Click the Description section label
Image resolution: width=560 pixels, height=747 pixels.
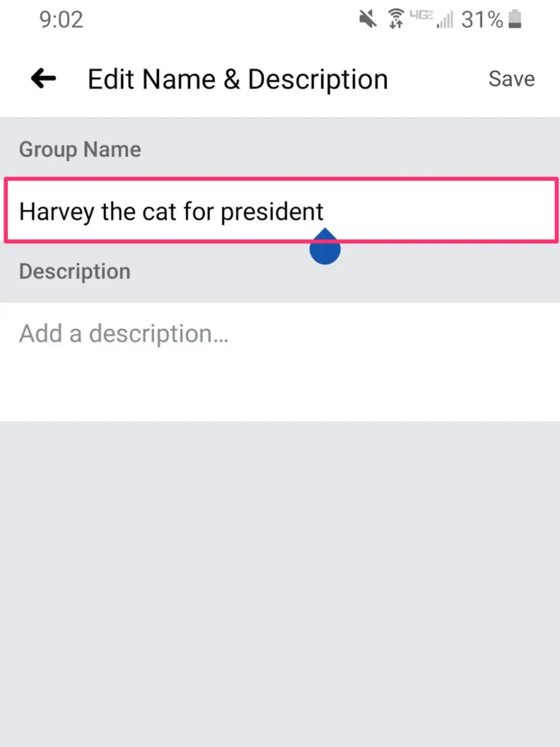pos(74,271)
